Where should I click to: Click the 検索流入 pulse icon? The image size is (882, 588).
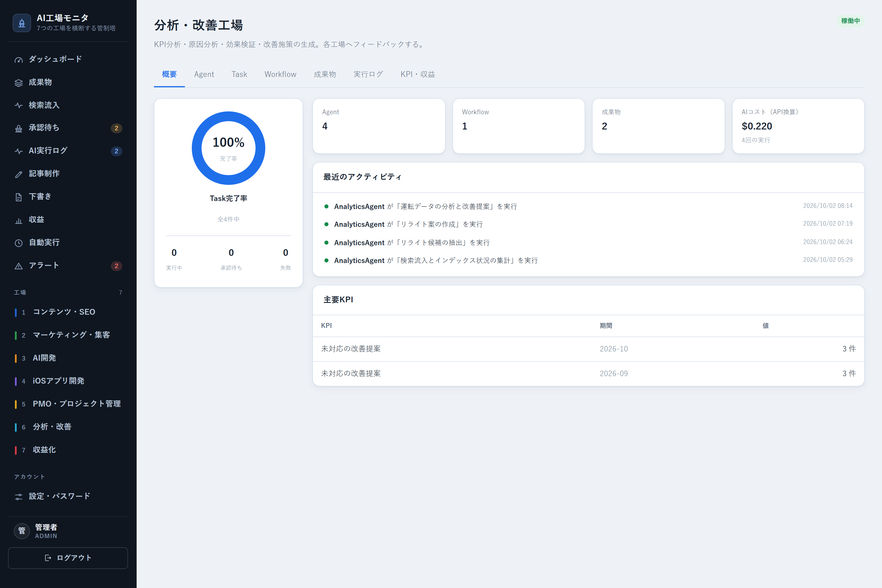click(x=18, y=105)
